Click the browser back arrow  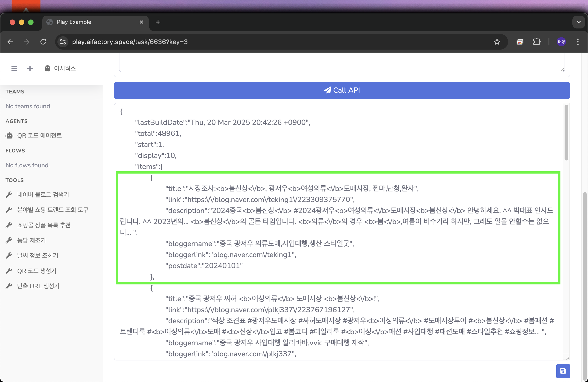(x=10, y=42)
